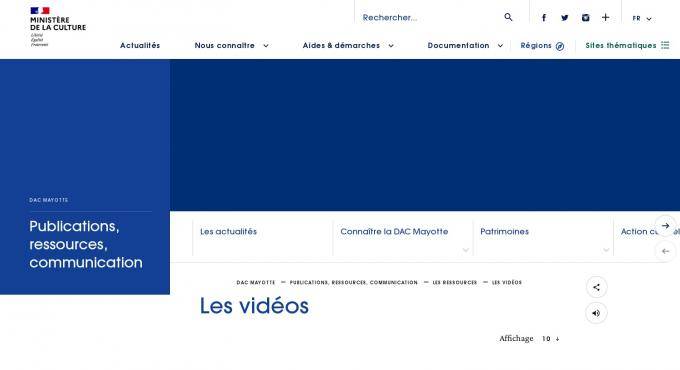Open the Régions link
Screen dimensions: 680x370
point(542,46)
